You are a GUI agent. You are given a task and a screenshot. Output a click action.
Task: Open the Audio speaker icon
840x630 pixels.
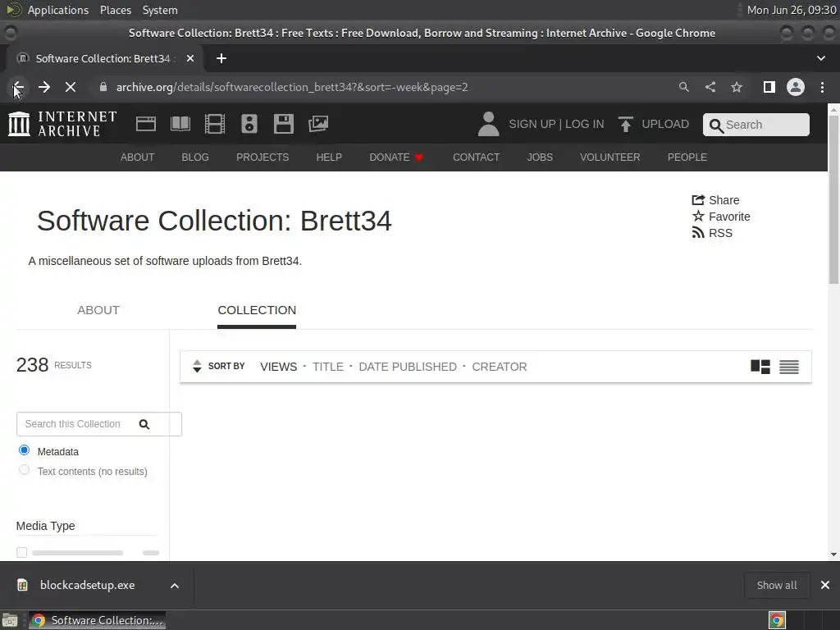pyautogui.click(x=249, y=124)
